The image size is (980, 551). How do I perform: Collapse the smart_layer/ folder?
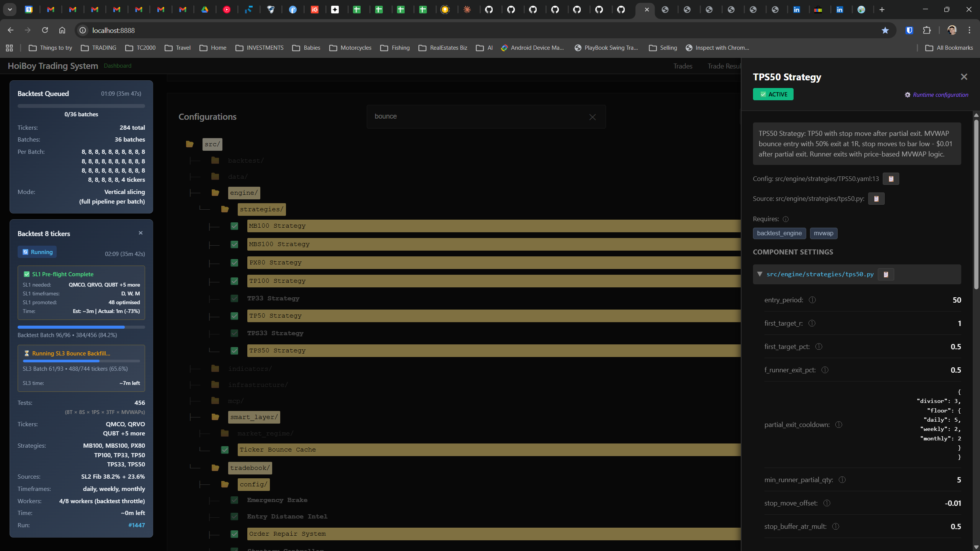(x=215, y=417)
